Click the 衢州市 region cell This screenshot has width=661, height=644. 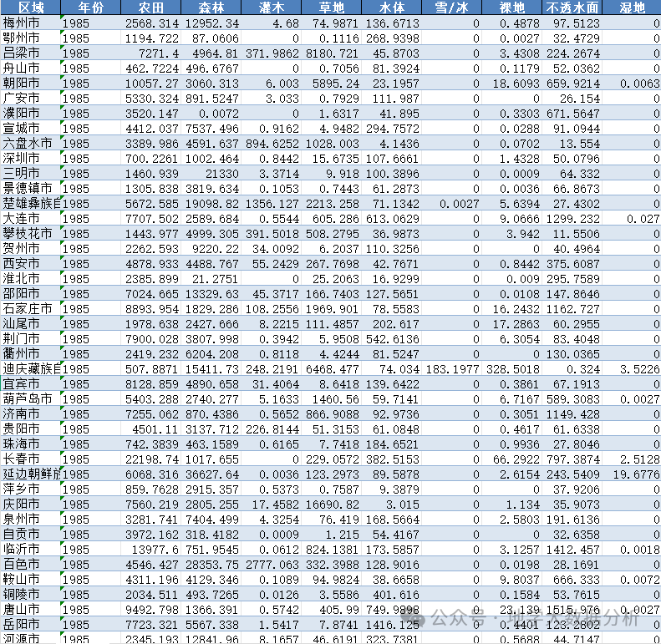[31, 354]
